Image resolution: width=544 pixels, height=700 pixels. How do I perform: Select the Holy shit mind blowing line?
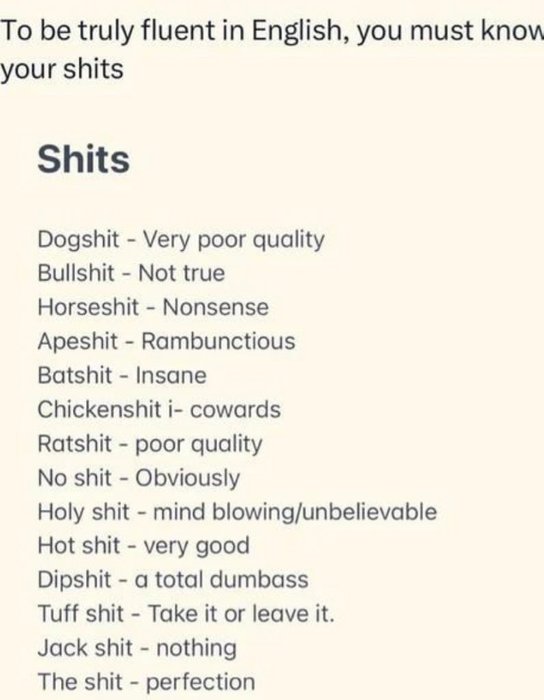tap(237, 512)
